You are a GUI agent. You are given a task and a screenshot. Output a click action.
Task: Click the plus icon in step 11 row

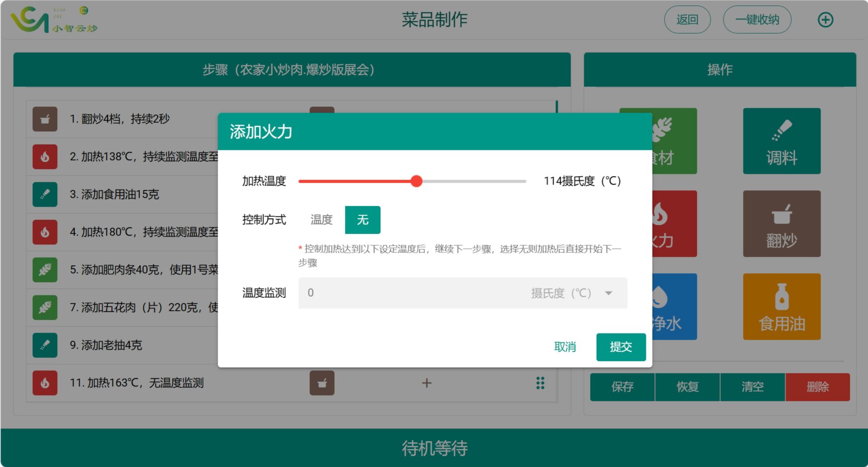coord(426,383)
